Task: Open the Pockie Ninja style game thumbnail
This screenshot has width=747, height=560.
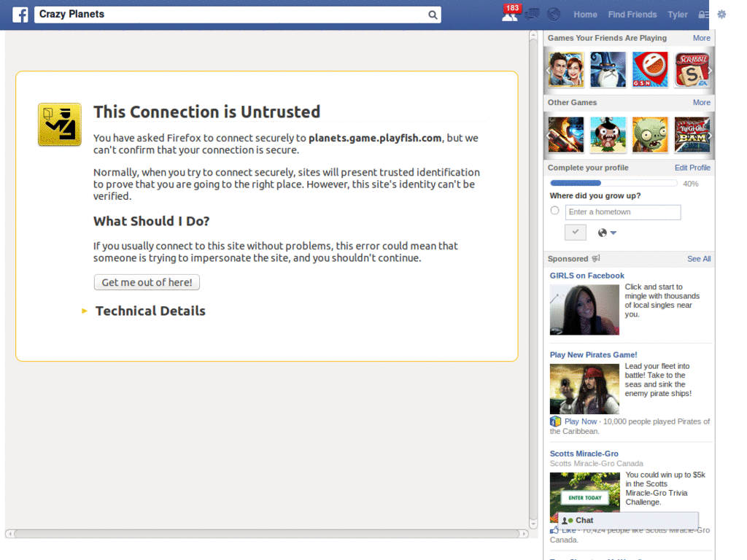Action: coord(608,135)
